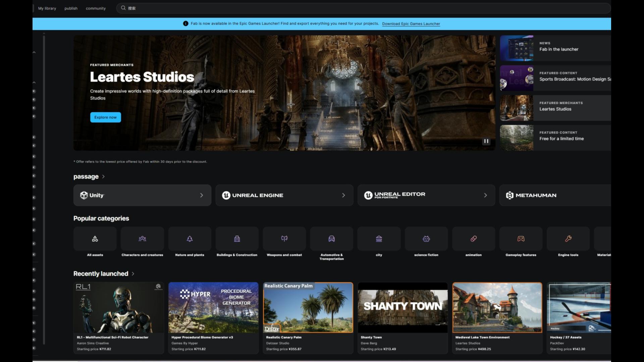Go to the community menu item

pos(96,8)
